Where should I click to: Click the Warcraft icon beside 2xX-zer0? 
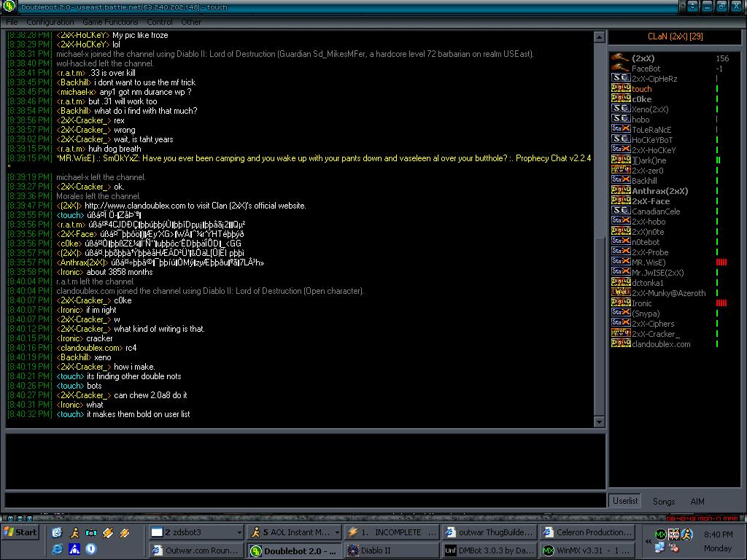click(621, 170)
